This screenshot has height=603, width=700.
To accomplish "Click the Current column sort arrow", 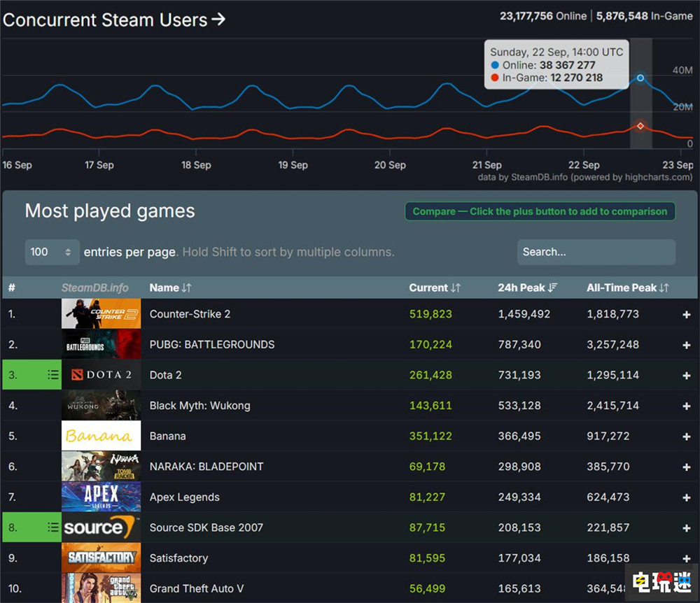I will pos(454,288).
